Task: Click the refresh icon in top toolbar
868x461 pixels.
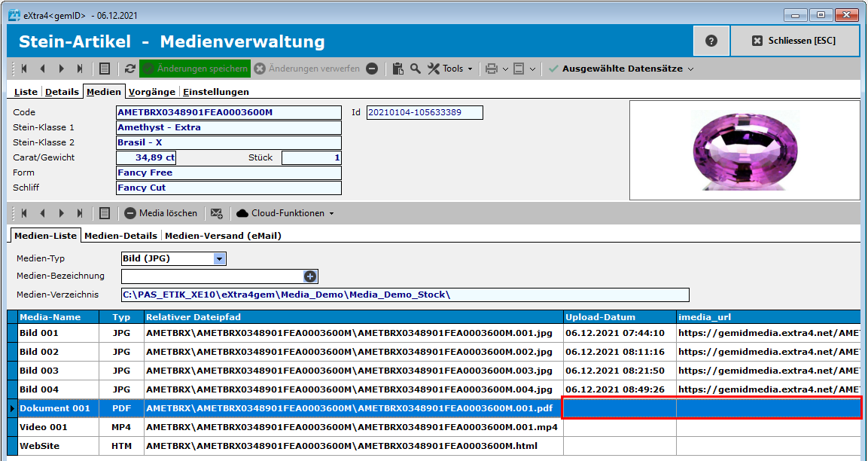Action: tap(130, 69)
